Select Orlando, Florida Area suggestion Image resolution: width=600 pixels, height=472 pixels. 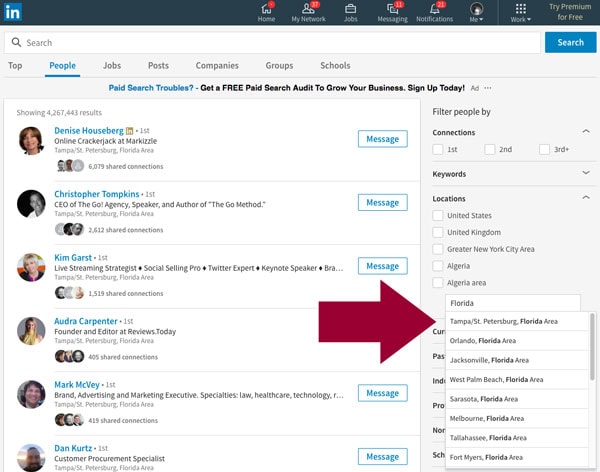coord(517,341)
